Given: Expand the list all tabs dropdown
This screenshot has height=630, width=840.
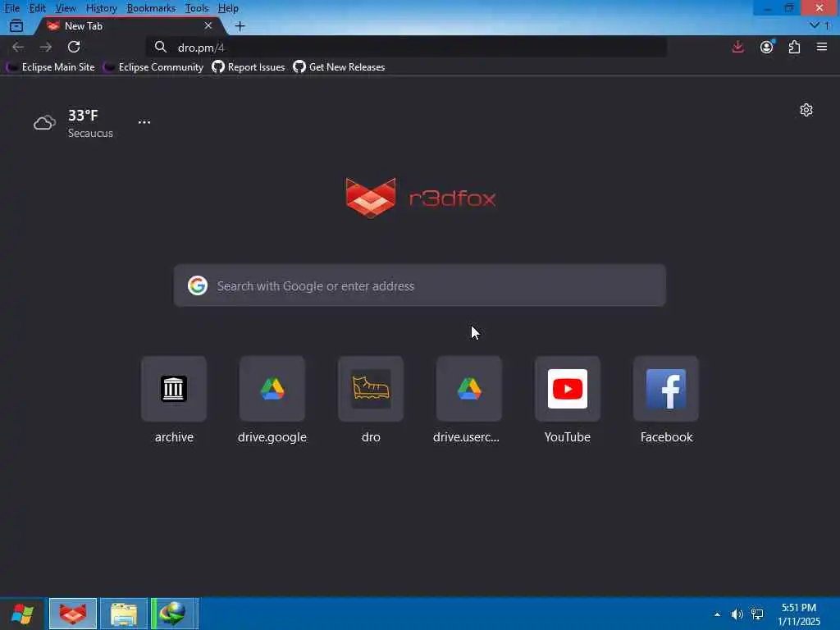Looking at the screenshot, I should (819, 25).
